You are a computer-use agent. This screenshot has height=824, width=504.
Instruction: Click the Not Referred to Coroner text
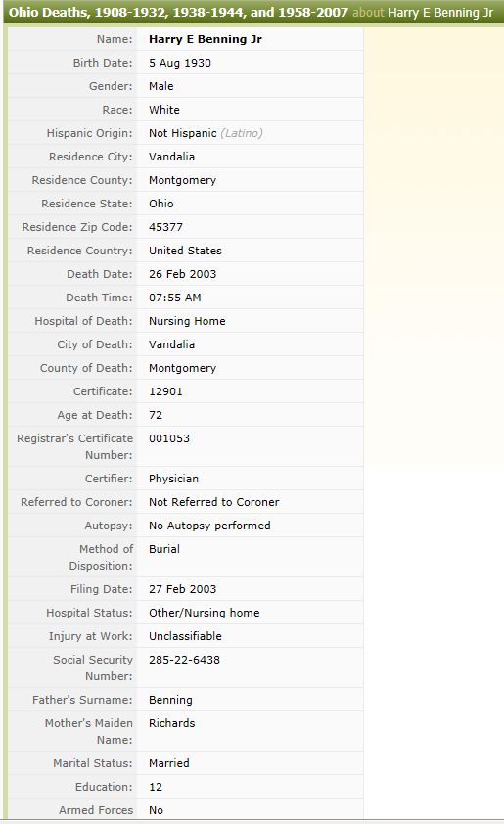(x=214, y=502)
